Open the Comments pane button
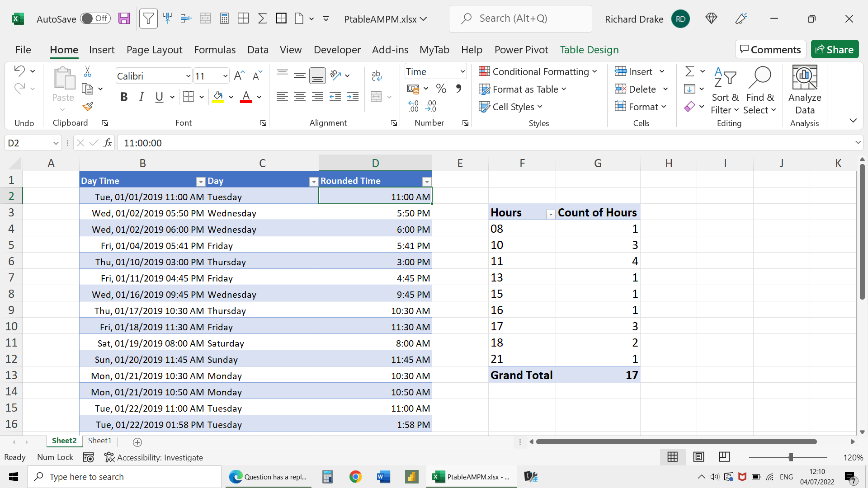The image size is (868, 488). 770,49
